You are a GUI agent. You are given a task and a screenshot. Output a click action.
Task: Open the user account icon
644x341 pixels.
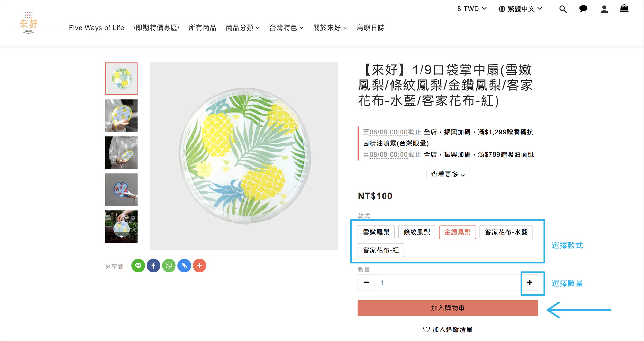(604, 9)
